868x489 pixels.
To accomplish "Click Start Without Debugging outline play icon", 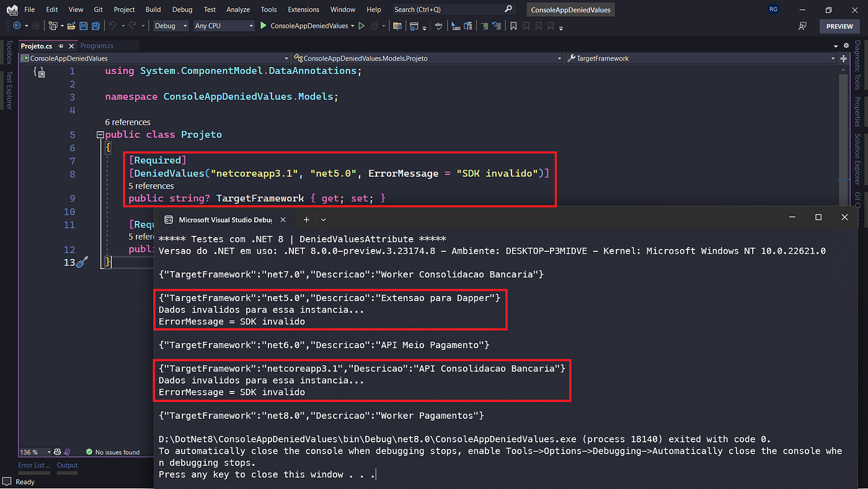I will 361,26.
